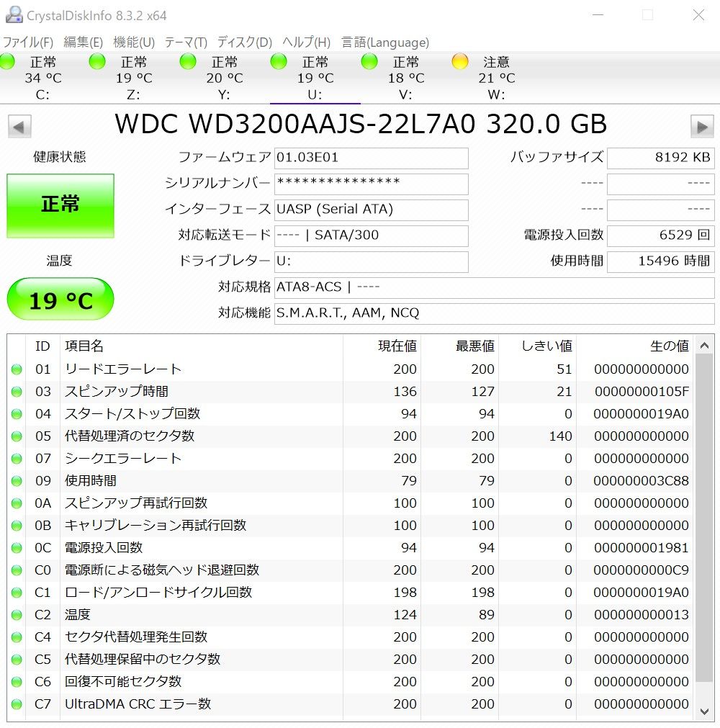Select the C0 電源断による磁気ヘッド退避回数 row
Viewport: 720px width, 728px height.
(x=351, y=570)
